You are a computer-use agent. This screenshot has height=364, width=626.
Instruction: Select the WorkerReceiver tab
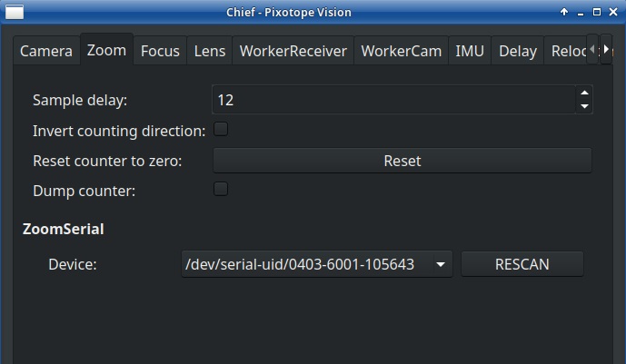coord(293,51)
